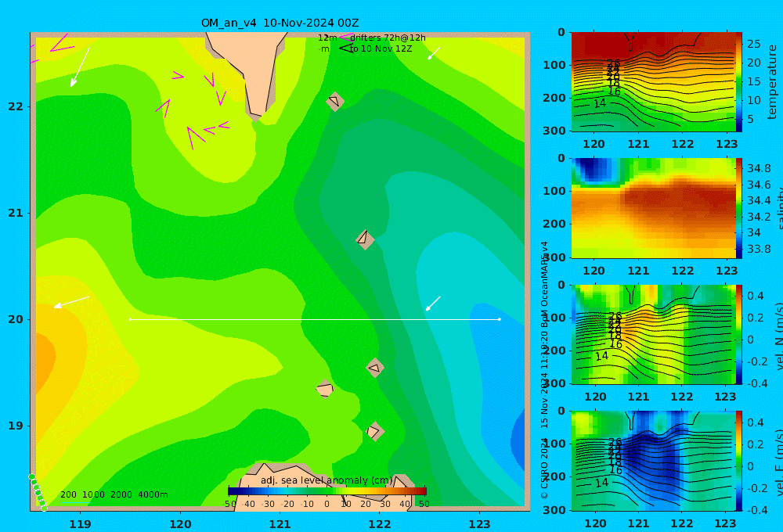Click the black arrowhead beside 'to 10 Nov 12Z'
Viewport: 783px width, 532px height.
point(346,49)
